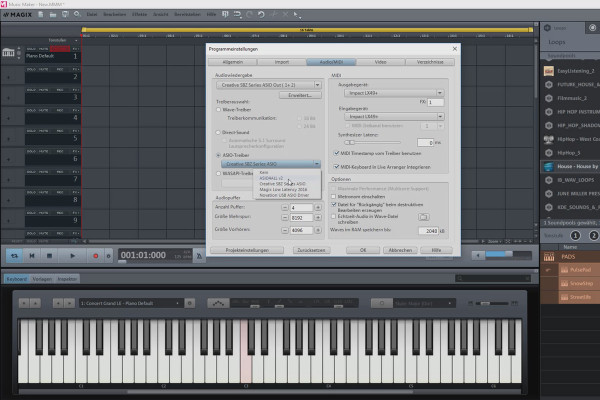Viewport: 600px width, 400px height.
Task: Click the metronome icon beside time display
Action: tap(199, 256)
